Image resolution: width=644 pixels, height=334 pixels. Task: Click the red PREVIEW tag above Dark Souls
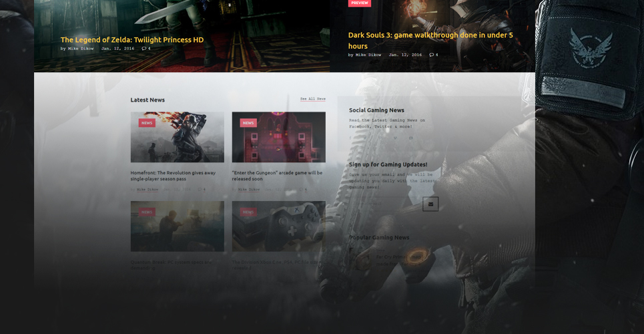[x=360, y=3]
